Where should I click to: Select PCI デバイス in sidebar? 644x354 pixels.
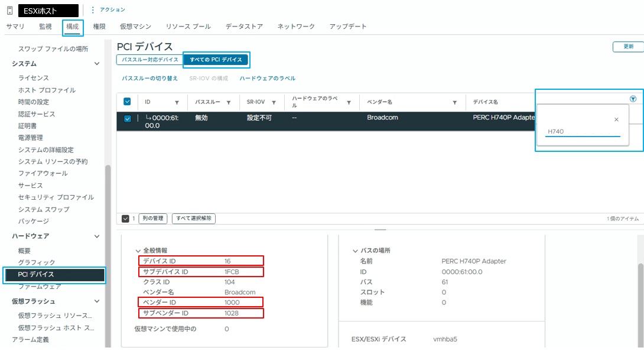point(54,274)
